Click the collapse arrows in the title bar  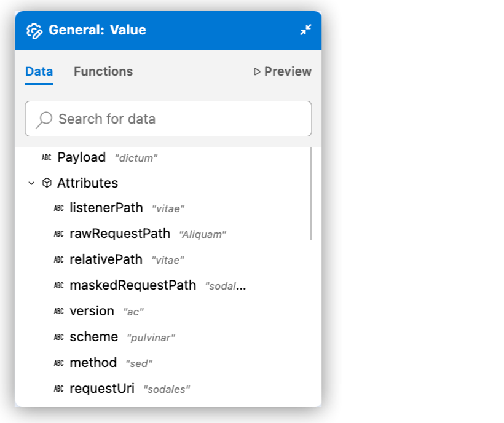pos(305,30)
